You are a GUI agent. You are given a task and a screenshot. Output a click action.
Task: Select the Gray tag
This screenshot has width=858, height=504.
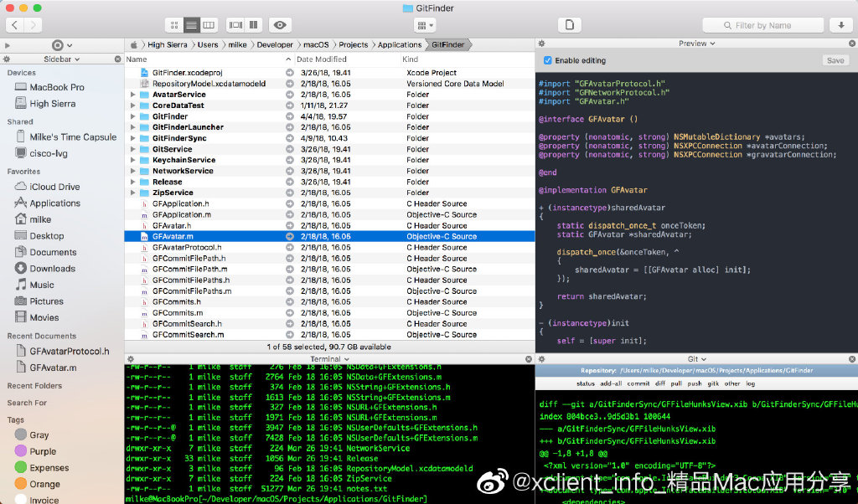pos(39,435)
